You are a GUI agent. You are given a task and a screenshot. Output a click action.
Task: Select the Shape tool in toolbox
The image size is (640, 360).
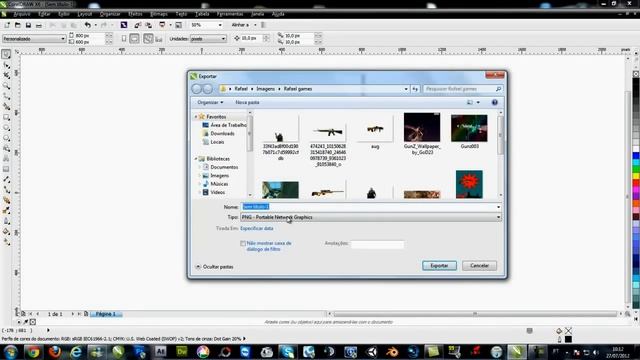pos(7,65)
